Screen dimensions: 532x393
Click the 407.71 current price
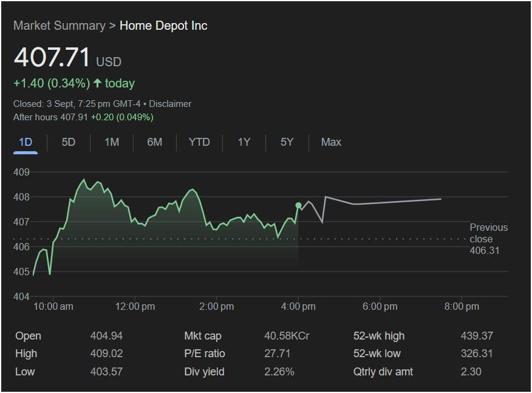coord(52,57)
